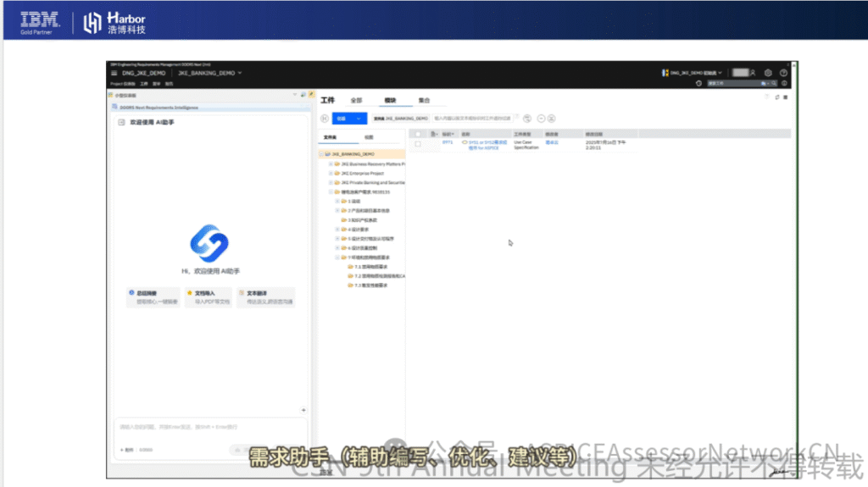
Task: Open the settings gear in top bar
Action: pyautogui.click(x=768, y=73)
